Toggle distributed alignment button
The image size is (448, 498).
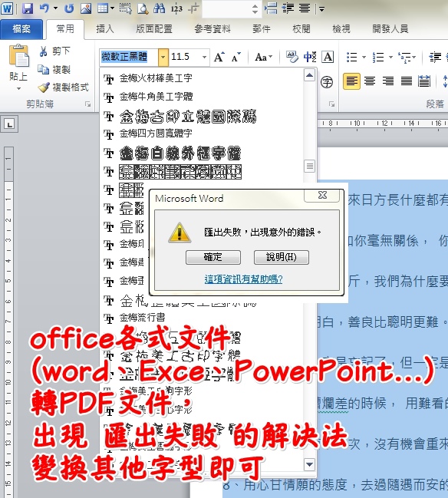pos(424,81)
